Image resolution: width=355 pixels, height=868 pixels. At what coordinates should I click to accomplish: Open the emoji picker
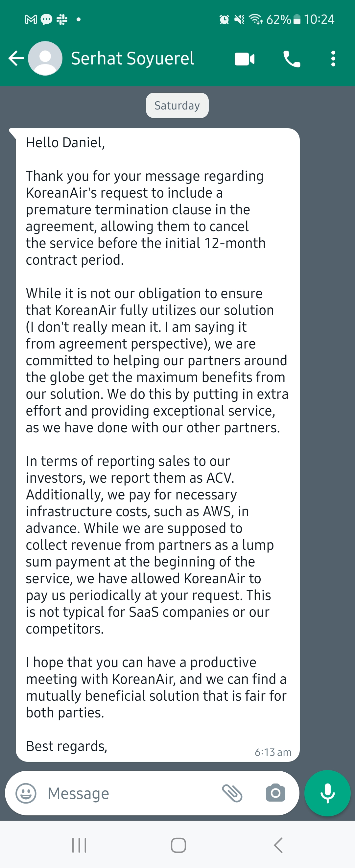[26, 793]
